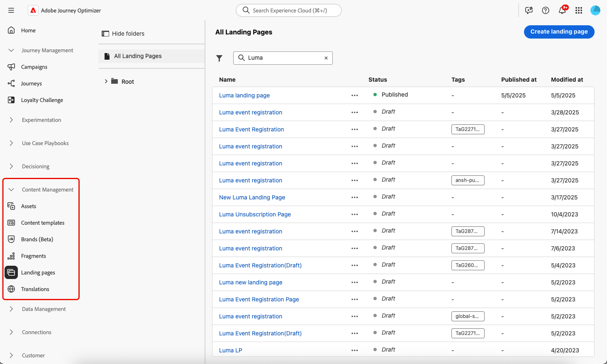This screenshot has height=364, width=607.
Task: Click the filter funnel icon
Action: [219, 58]
